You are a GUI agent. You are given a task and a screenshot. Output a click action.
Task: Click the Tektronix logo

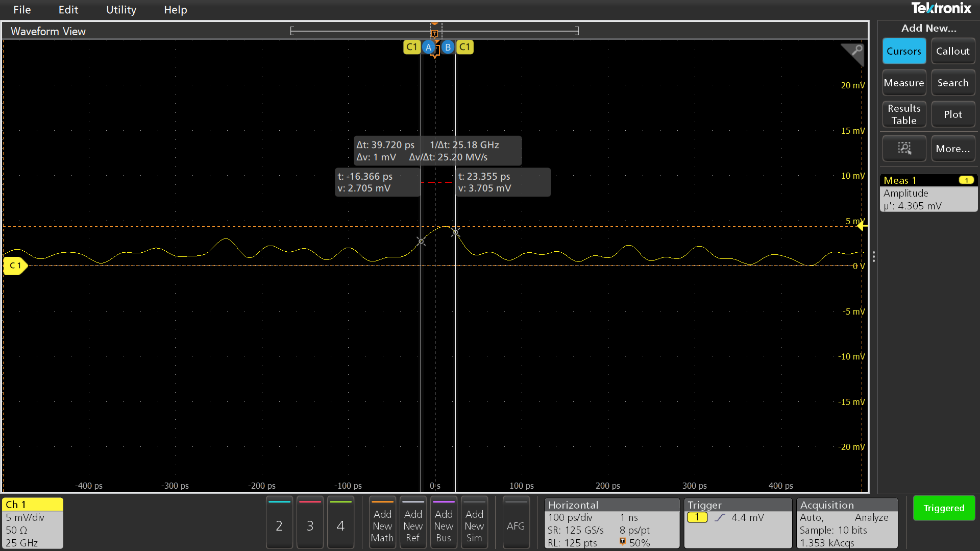pyautogui.click(x=941, y=8)
